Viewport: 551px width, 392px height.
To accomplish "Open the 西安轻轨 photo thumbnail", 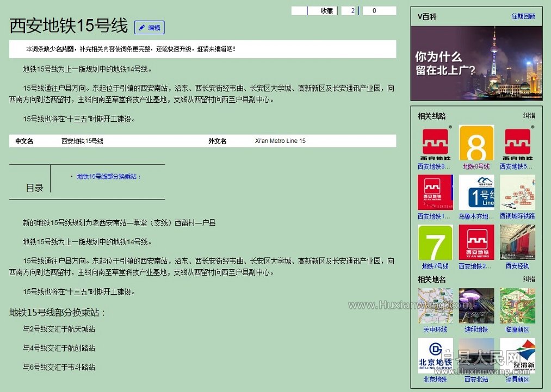I will tap(517, 242).
